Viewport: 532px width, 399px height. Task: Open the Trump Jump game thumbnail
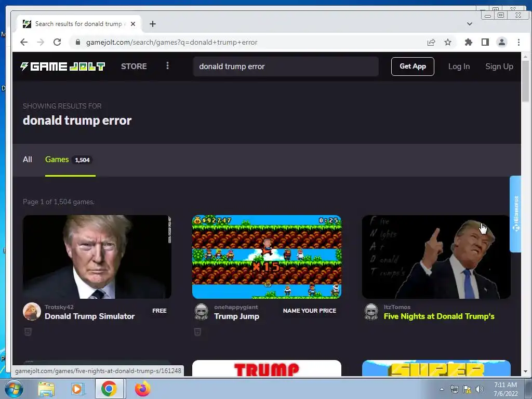267,257
